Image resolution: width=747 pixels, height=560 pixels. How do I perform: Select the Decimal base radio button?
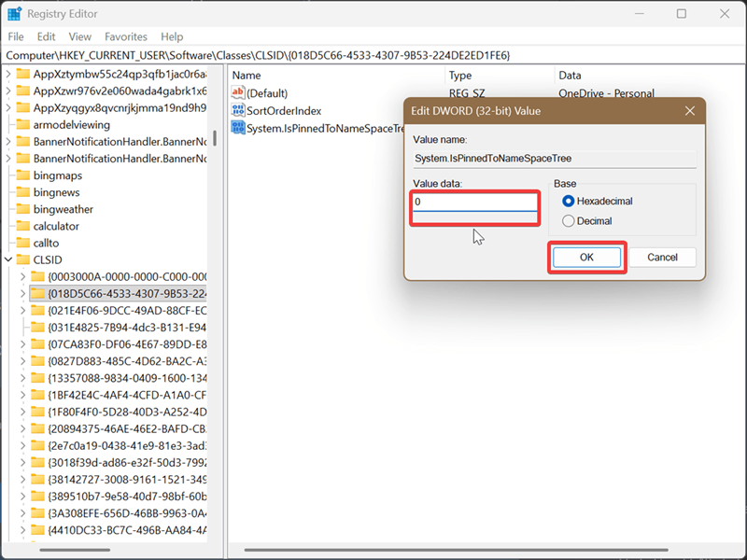click(x=568, y=221)
